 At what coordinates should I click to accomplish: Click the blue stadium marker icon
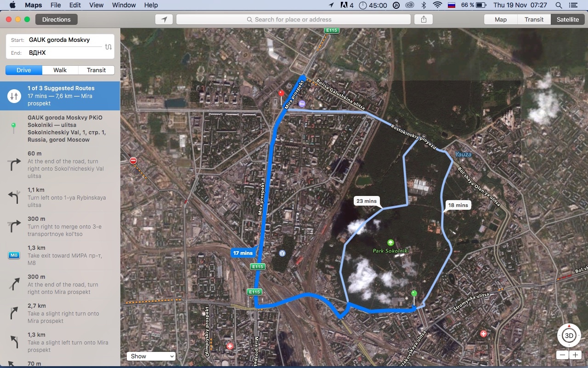coord(282,253)
